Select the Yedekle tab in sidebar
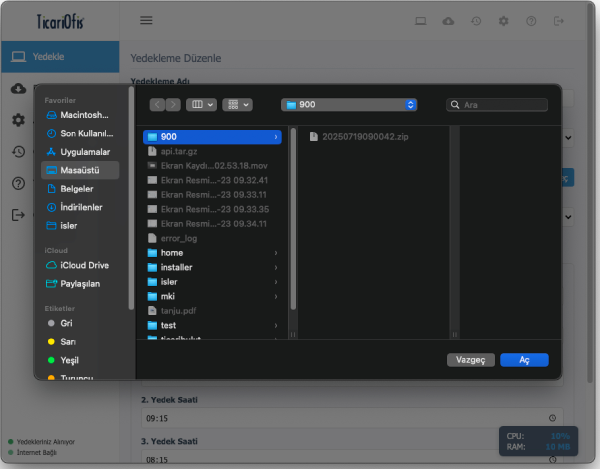The height and width of the screenshot is (469, 600). 59,56
